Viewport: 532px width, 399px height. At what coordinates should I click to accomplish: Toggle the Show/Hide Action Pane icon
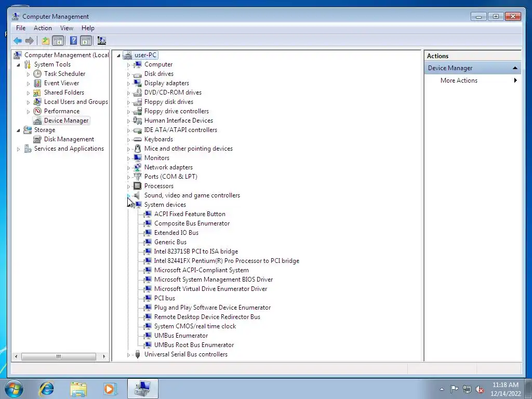(86, 41)
